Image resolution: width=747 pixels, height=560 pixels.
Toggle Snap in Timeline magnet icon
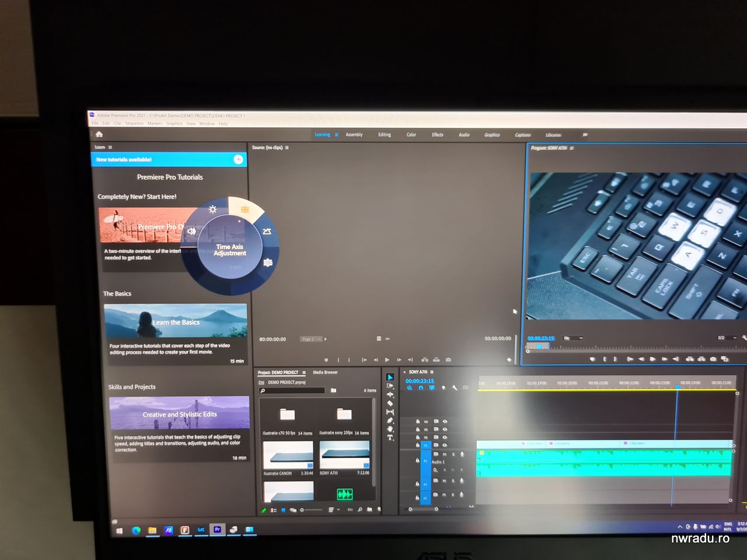pos(421,387)
